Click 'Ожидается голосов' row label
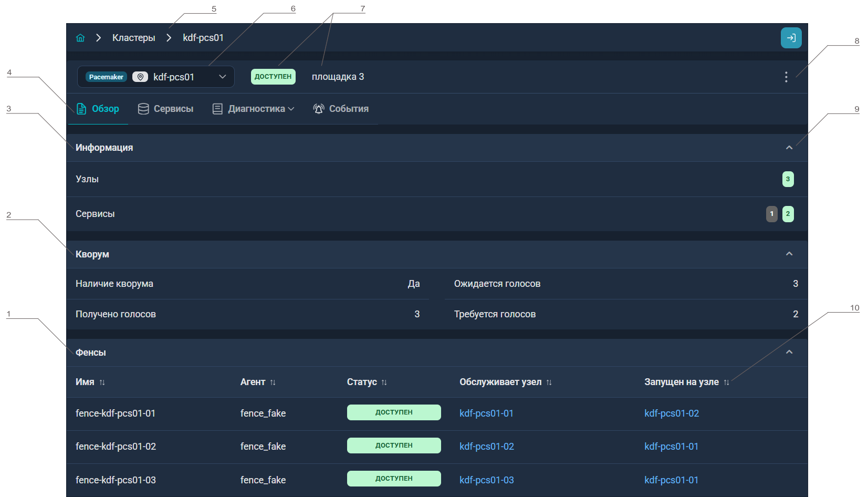Screen dimensions: 868x497 tap(497, 284)
